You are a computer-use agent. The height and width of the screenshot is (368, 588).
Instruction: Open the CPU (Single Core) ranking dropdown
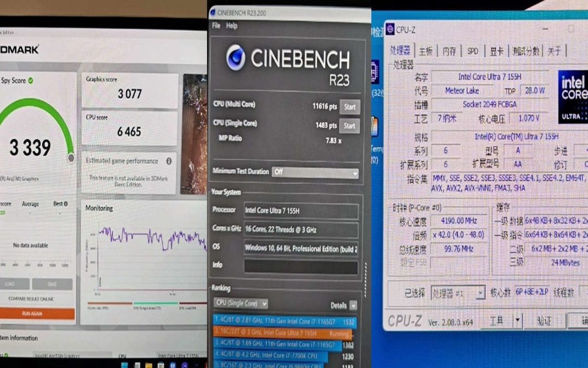(241, 303)
